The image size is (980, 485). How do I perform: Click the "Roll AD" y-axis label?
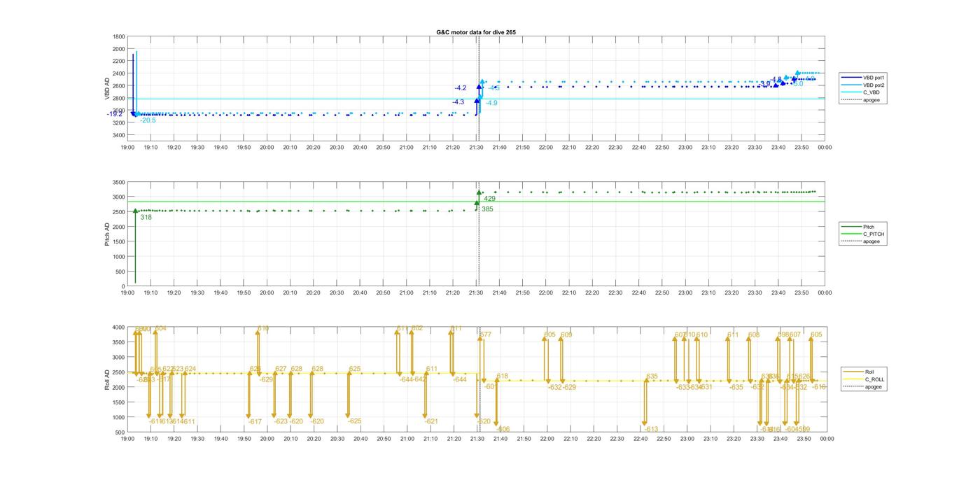tap(108, 379)
